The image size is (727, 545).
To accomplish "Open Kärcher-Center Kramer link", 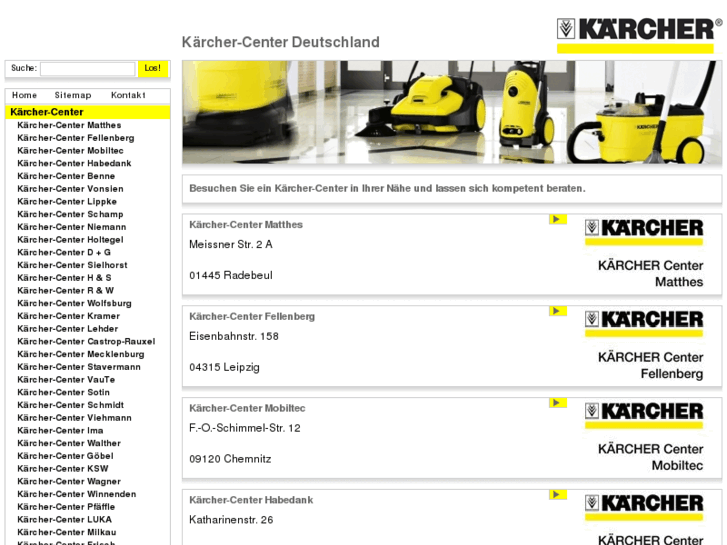I will coord(68,316).
